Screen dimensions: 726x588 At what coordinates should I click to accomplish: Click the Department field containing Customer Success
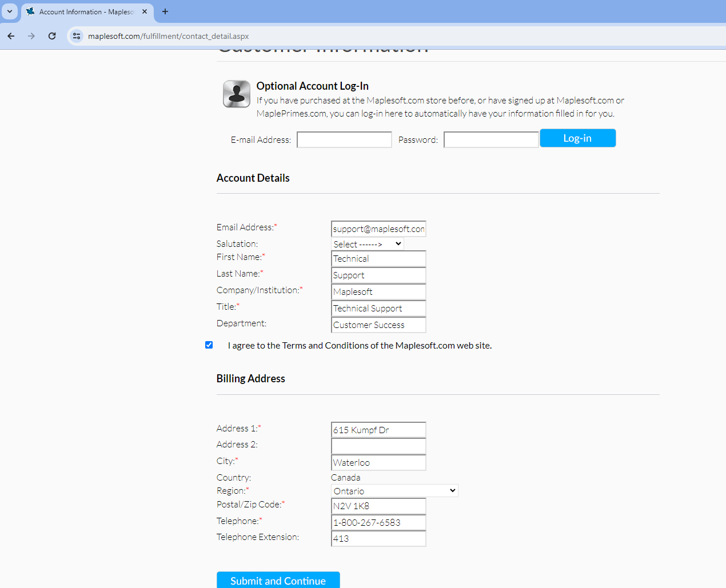pos(378,325)
